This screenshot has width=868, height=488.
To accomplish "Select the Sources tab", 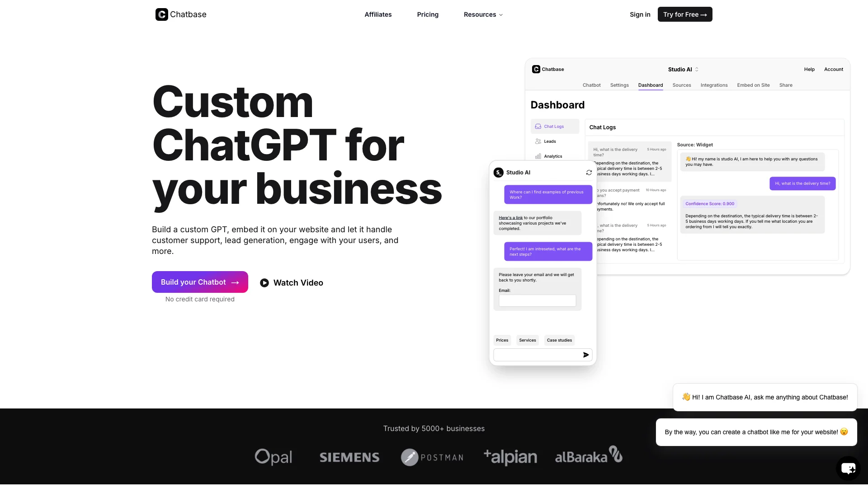I will pos(681,84).
